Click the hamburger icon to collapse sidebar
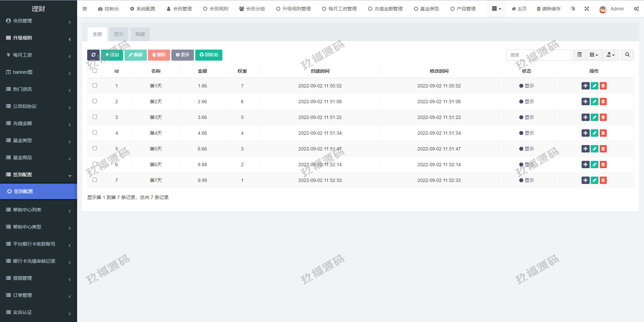This screenshot has height=322, width=644. (x=85, y=9)
